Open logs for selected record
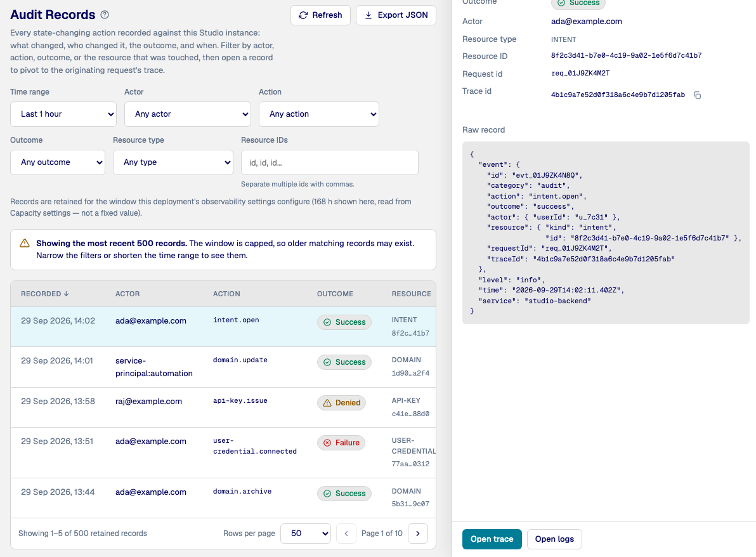Image resolution: width=756 pixels, height=557 pixels. click(x=554, y=539)
